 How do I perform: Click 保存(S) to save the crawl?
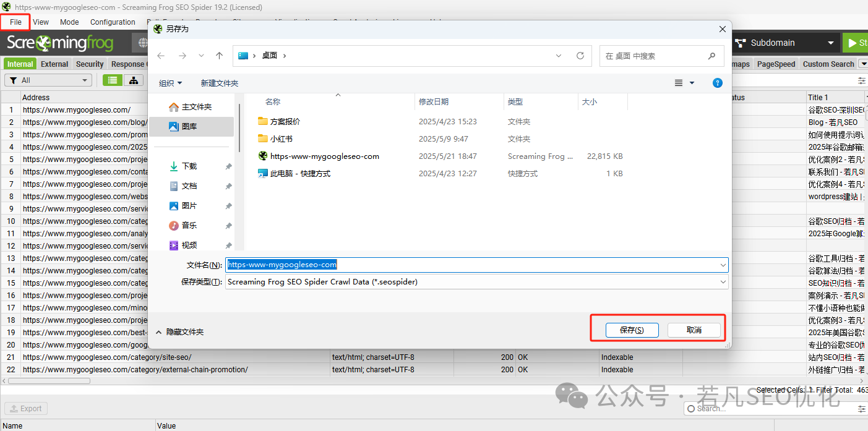point(632,330)
